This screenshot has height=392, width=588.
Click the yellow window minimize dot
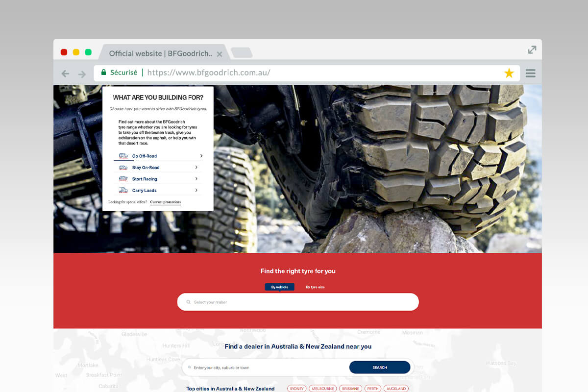click(x=76, y=52)
